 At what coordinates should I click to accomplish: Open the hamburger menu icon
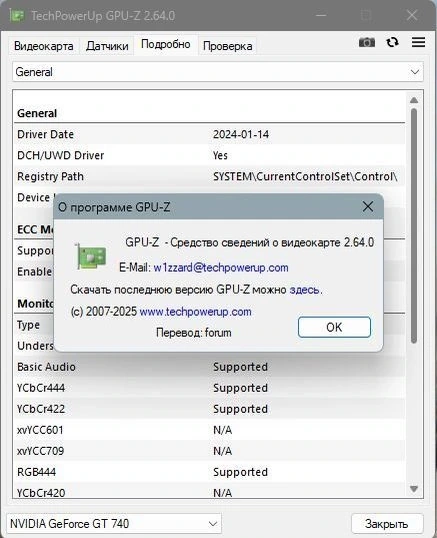[x=418, y=42]
